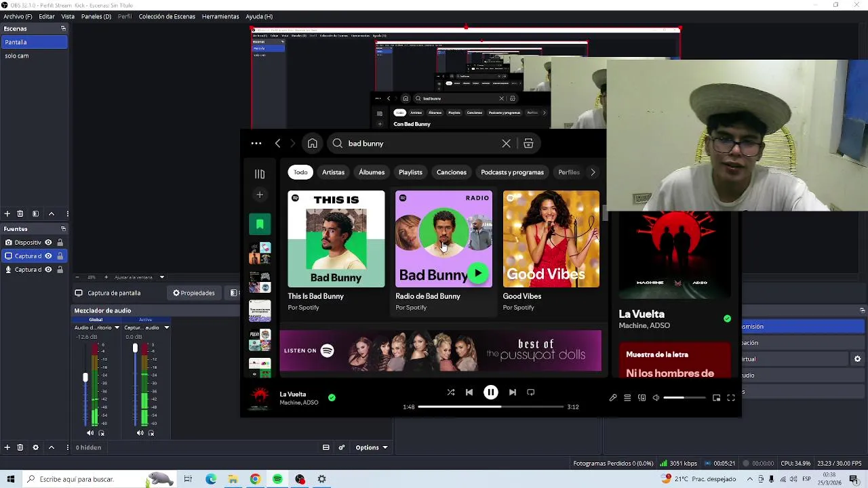
Task: Mute the Active Captura audio channel
Action: click(x=140, y=433)
